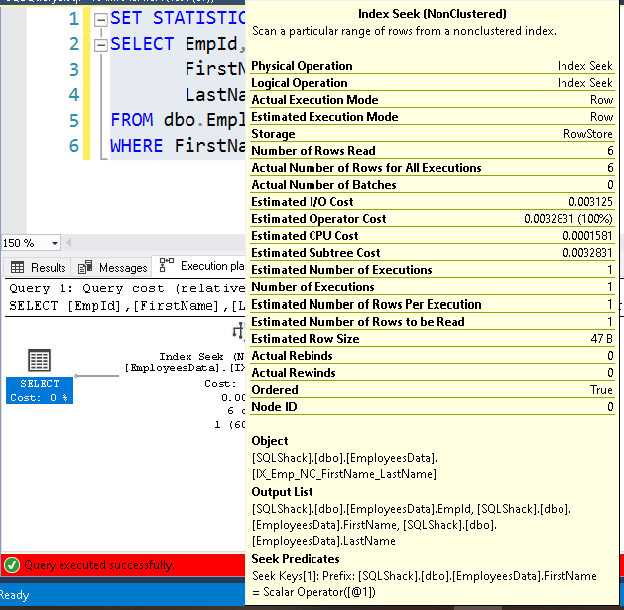
Task: Click the WHERE keyword on line 6
Action: 136,146
